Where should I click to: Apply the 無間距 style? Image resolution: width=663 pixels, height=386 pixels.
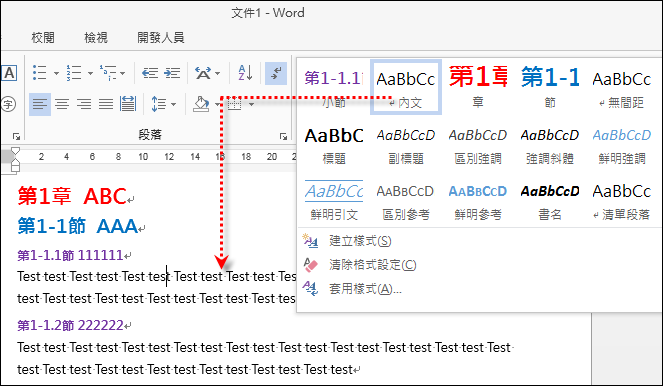click(622, 88)
